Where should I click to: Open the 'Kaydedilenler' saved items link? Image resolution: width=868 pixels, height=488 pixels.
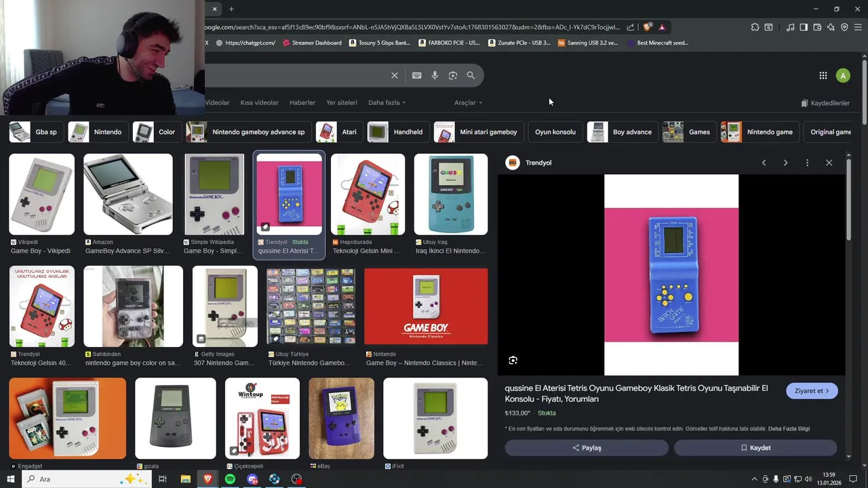[825, 103]
